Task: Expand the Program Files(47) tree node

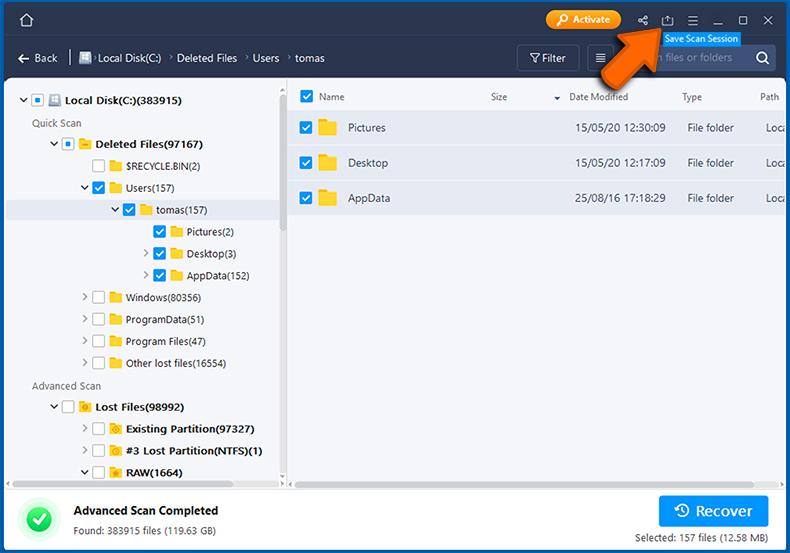Action: pos(85,341)
